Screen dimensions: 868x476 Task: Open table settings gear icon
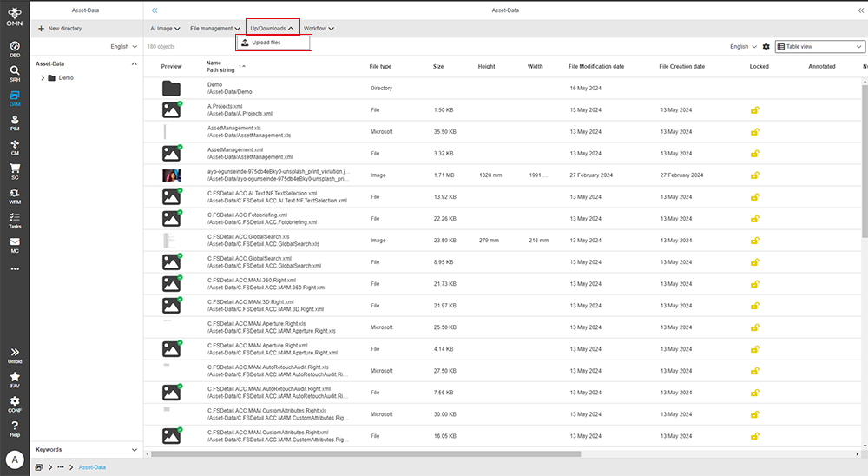(766, 47)
